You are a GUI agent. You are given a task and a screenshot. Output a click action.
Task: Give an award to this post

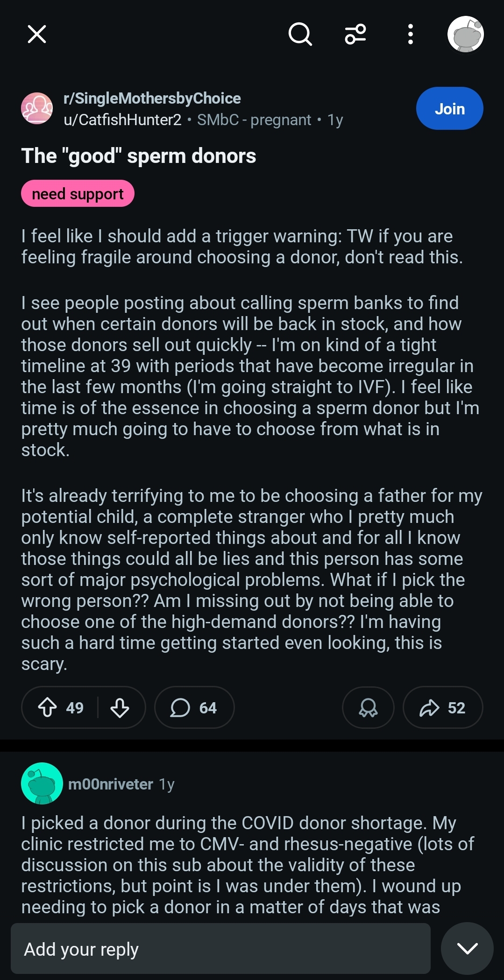(x=368, y=707)
